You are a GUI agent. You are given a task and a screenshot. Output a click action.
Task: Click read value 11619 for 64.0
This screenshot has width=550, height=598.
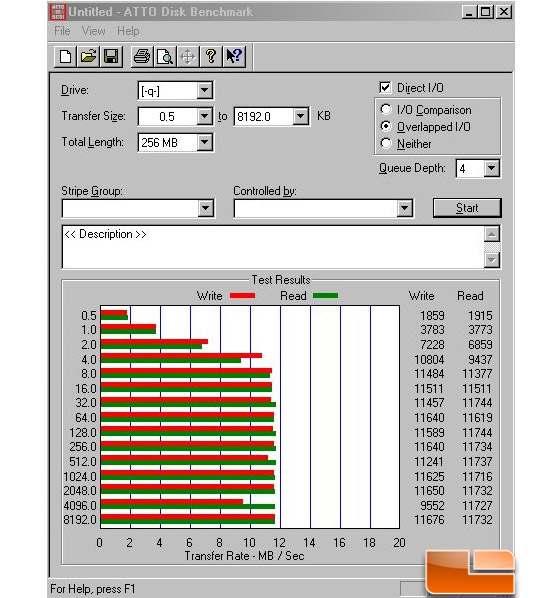[477, 417]
